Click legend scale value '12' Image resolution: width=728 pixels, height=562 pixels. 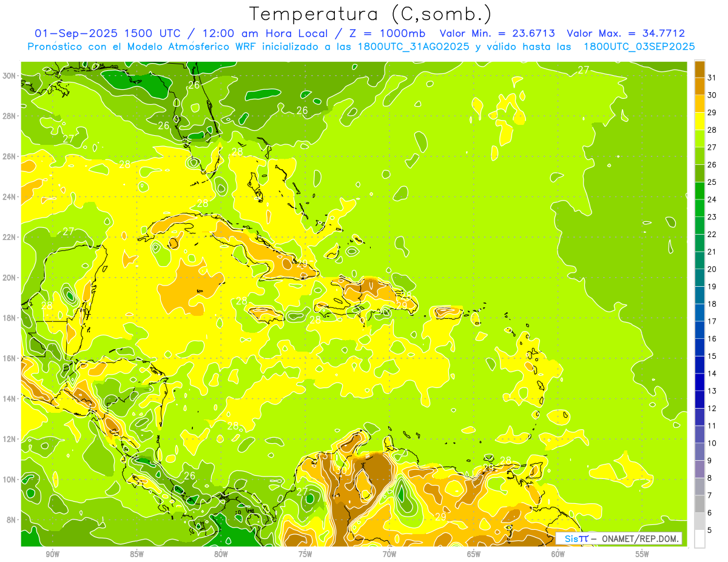tap(712, 408)
